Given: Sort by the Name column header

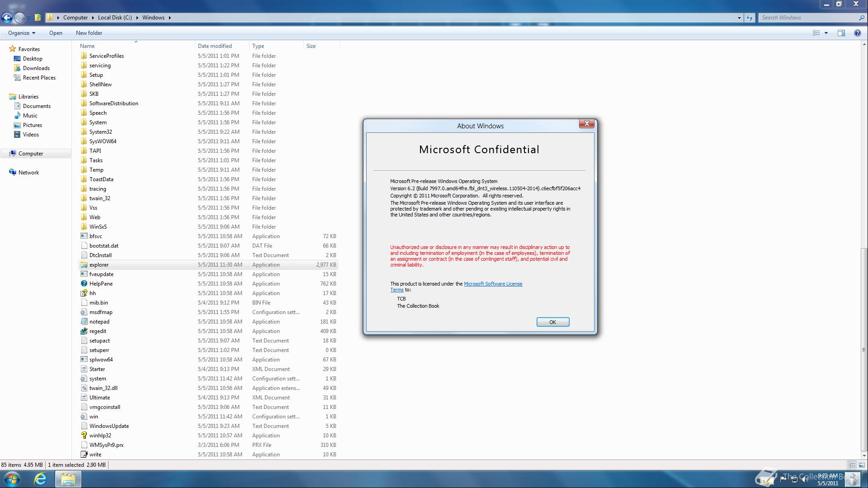Looking at the screenshot, I should pos(136,46).
